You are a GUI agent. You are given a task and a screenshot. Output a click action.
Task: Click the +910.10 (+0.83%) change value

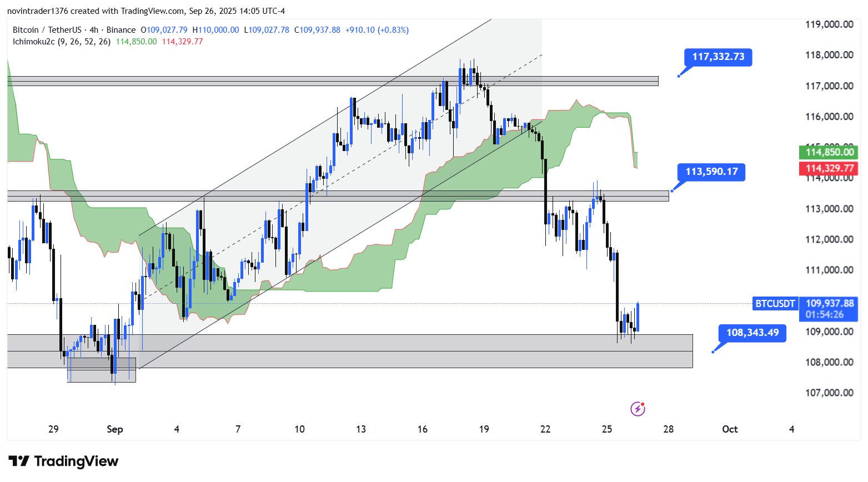tap(377, 30)
